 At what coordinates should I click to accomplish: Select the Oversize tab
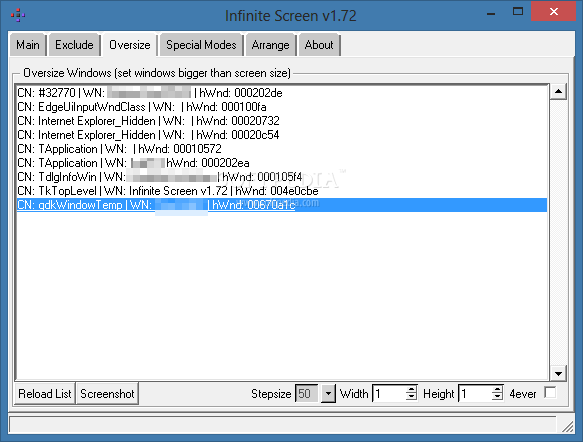point(130,45)
